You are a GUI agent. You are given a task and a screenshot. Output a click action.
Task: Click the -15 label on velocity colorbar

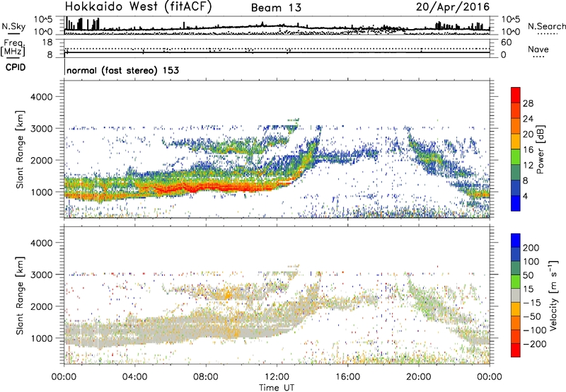(x=531, y=303)
